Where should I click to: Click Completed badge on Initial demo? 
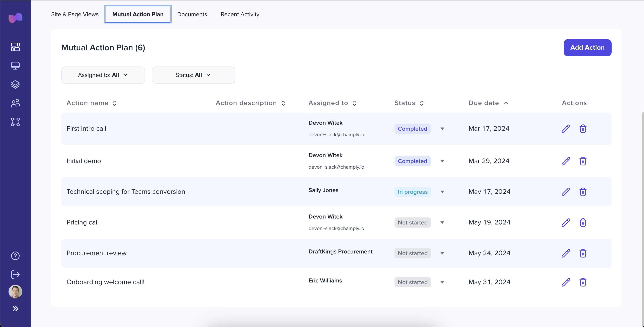point(412,161)
